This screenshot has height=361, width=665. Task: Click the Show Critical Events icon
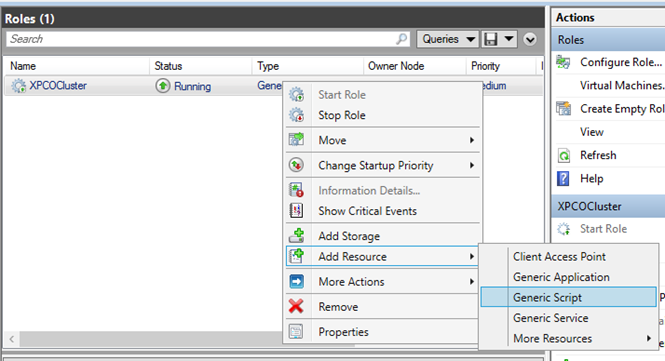[x=296, y=210]
